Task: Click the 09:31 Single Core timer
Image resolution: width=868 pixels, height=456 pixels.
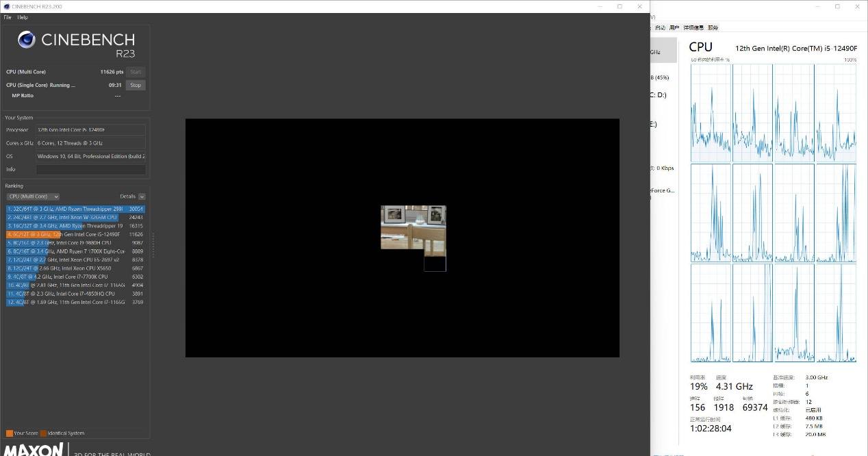Action: point(115,85)
